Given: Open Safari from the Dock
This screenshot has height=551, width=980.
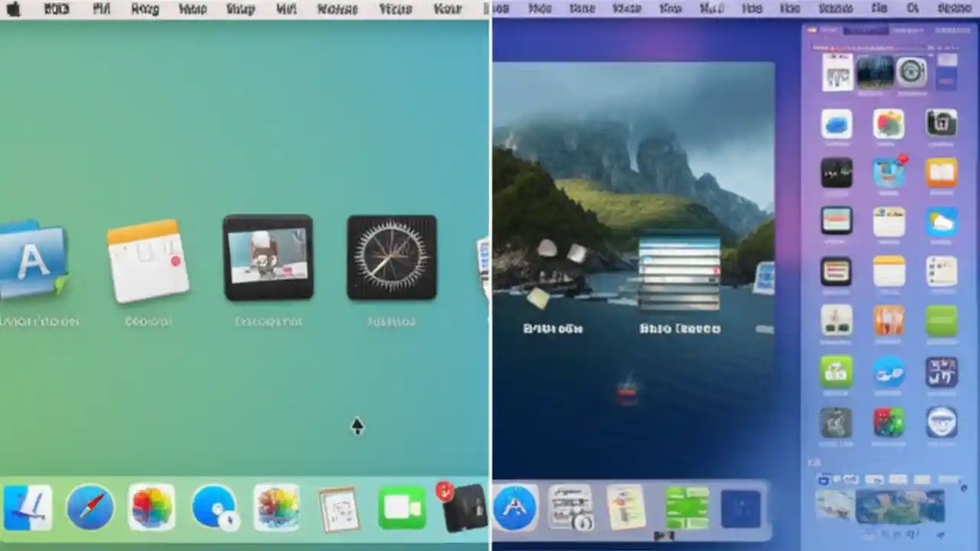Looking at the screenshot, I should (90, 507).
